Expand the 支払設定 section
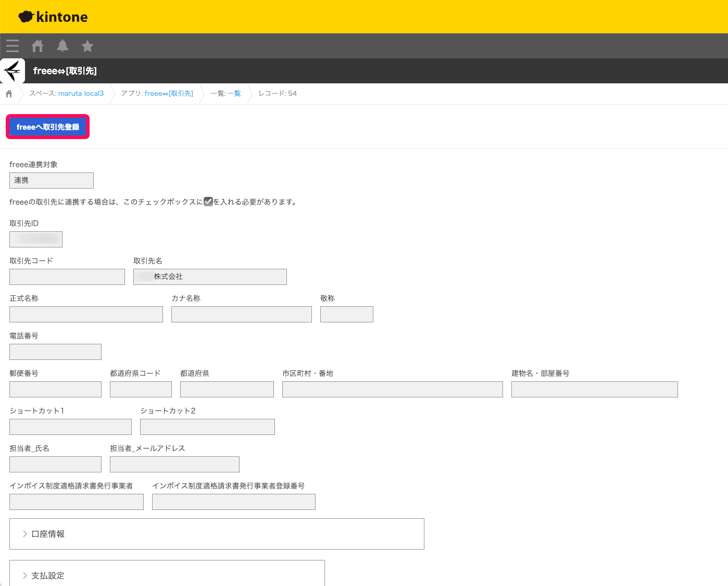Screen dimensions: 728x586 coord(167,573)
